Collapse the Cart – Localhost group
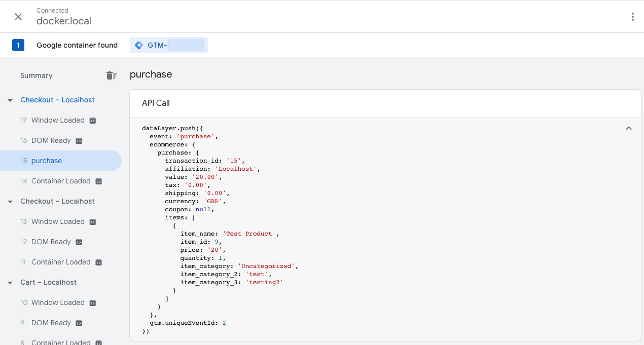The image size is (644, 345). [x=10, y=282]
